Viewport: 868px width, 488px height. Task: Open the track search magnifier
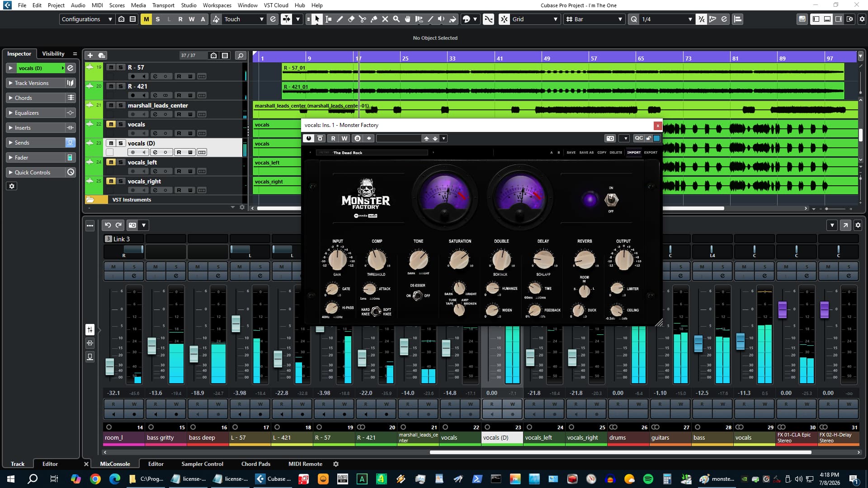pos(241,55)
